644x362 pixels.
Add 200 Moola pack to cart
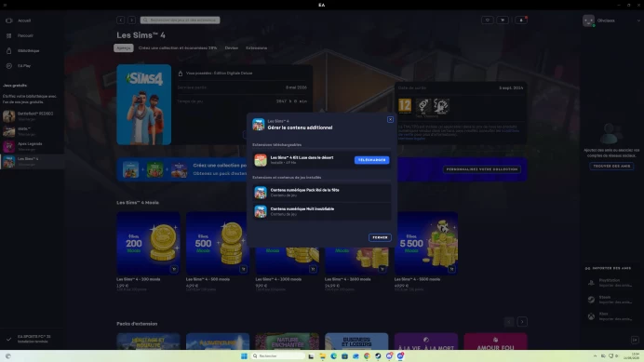174,269
